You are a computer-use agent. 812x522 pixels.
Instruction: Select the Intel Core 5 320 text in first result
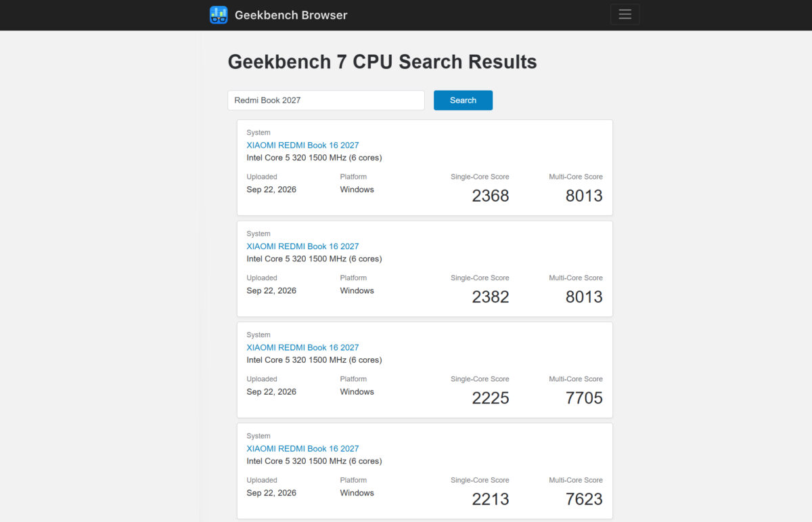pyautogui.click(x=277, y=158)
